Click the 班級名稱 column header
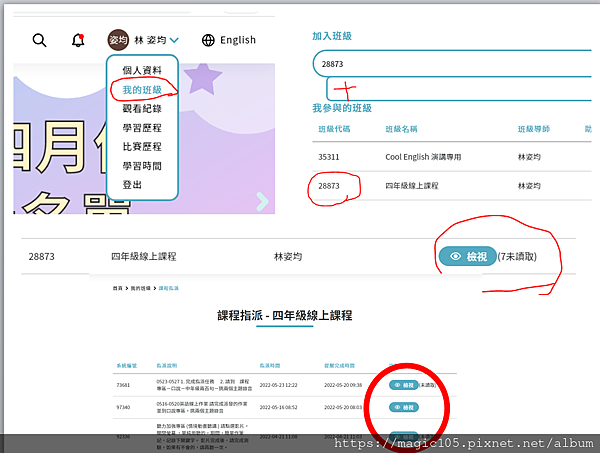The width and height of the screenshot is (600, 453). 401,129
